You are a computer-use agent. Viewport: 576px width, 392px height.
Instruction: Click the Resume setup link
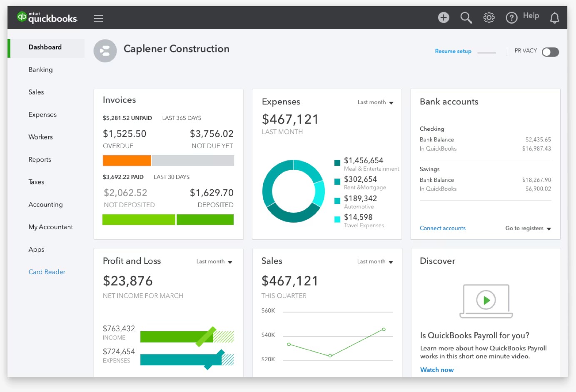tap(453, 51)
